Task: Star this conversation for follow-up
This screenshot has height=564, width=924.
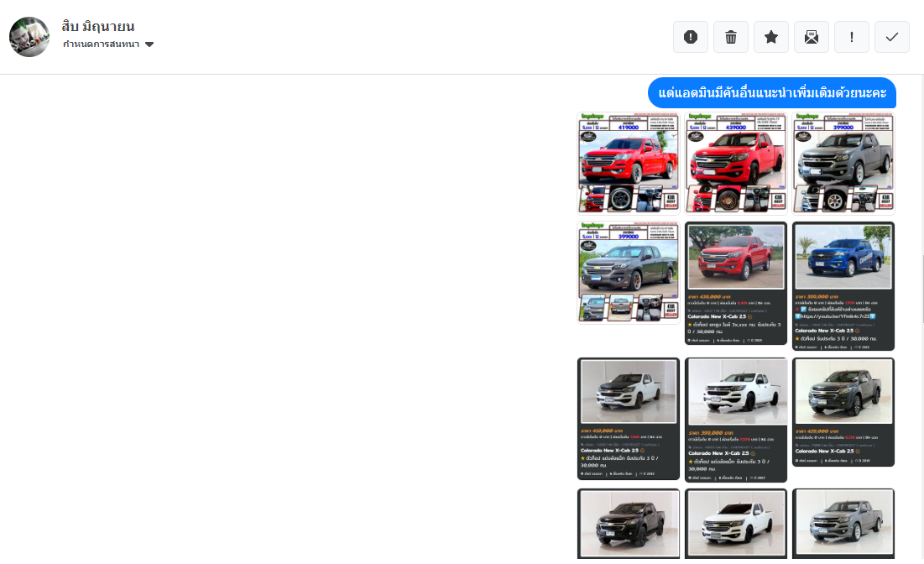Action: click(x=770, y=37)
